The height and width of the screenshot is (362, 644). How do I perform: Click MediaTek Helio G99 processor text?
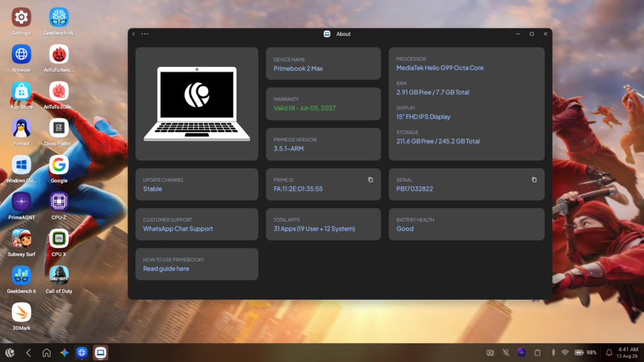(440, 68)
